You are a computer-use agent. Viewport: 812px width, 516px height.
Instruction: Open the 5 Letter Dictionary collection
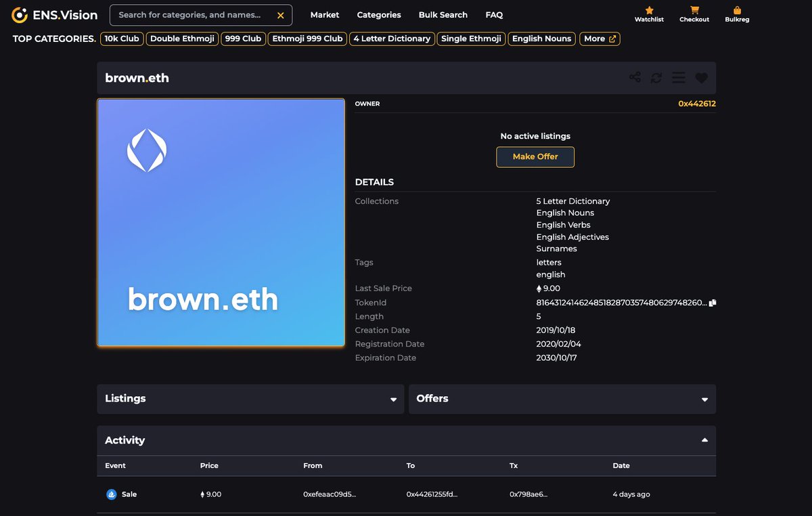[x=573, y=201]
